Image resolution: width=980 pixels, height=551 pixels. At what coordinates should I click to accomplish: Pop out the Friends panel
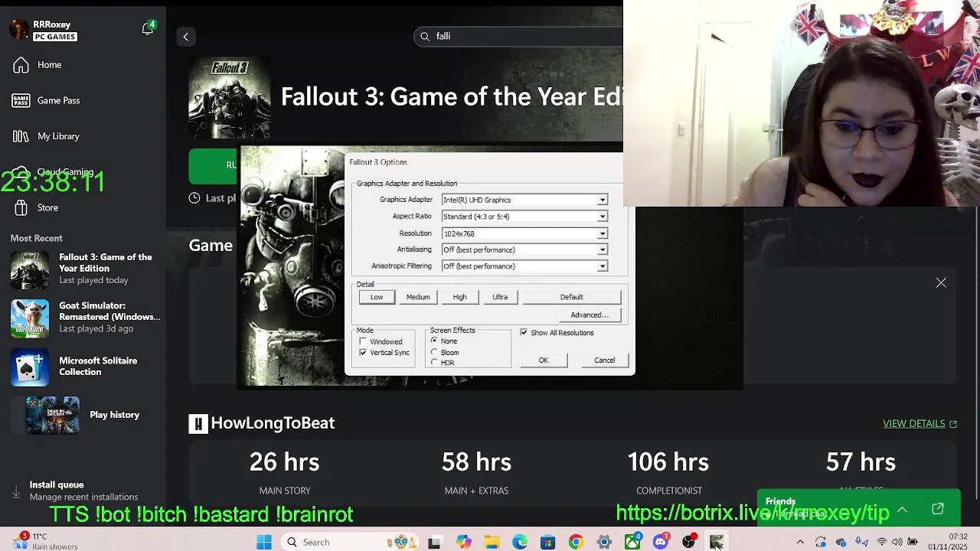[x=938, y=509]
